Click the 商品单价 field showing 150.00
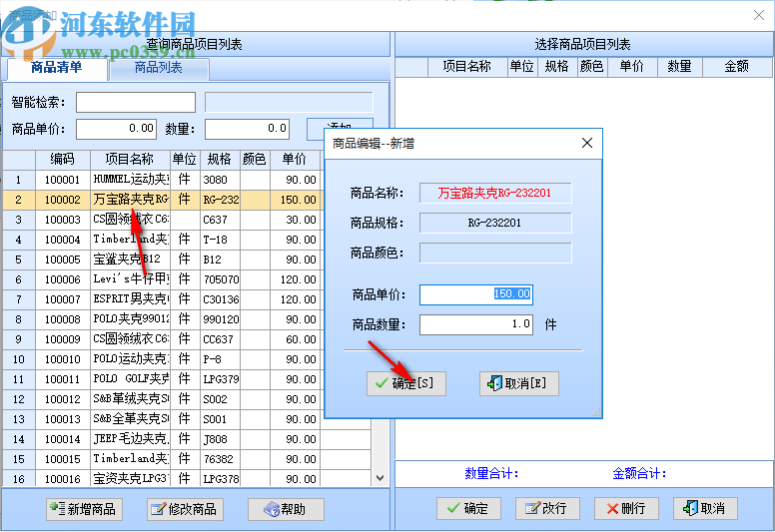Viewport: 775px width, 532px height. tap(476, 294)
